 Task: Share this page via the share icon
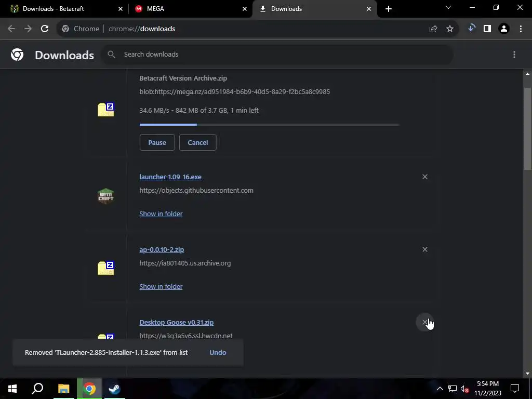pos(433,29)
